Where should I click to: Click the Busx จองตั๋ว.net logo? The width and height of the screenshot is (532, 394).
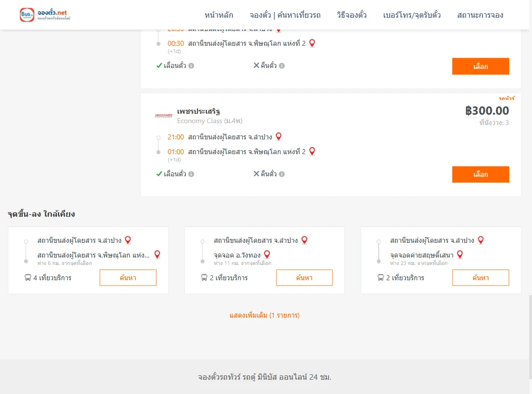[45, 15]
